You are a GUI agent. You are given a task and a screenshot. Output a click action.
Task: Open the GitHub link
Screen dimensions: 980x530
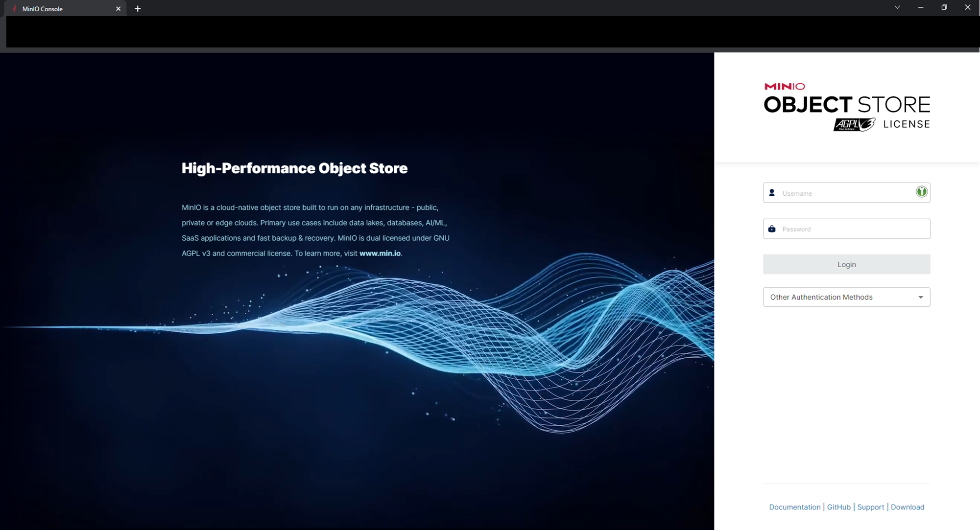[x=838, y=507]
